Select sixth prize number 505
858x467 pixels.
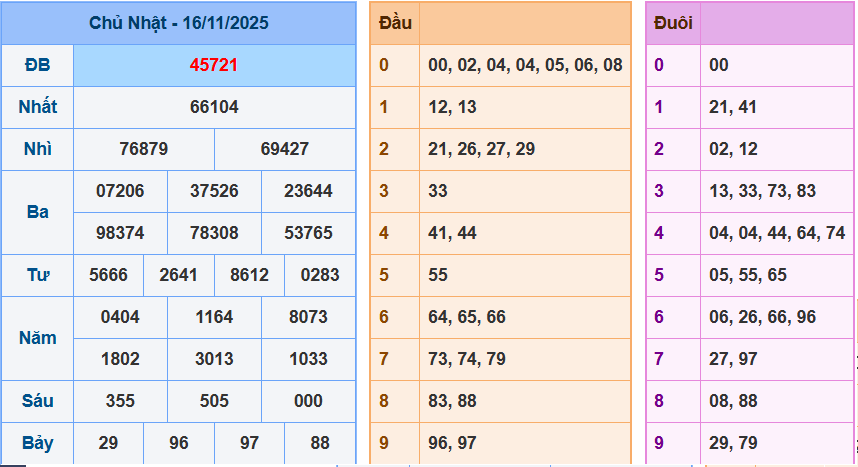tap(214, 401)
